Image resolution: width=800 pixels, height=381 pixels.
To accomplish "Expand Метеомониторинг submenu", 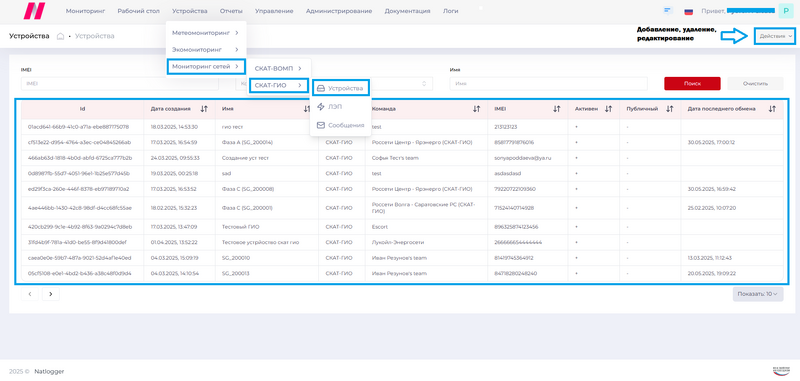I will tap(206, 33).
